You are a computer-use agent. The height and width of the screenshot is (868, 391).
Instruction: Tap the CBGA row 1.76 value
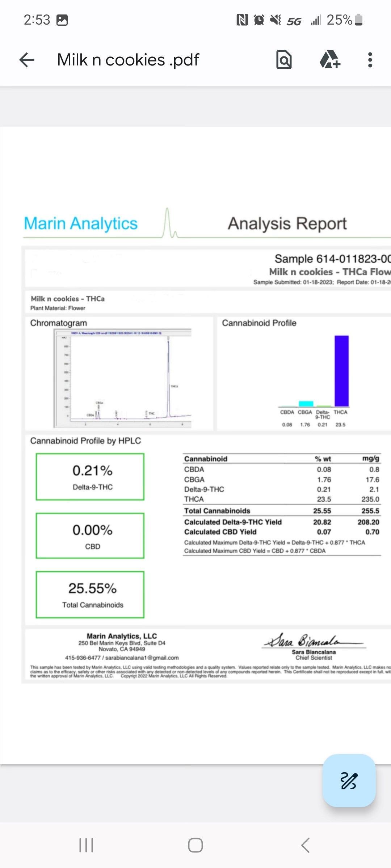tap(324, 480)
